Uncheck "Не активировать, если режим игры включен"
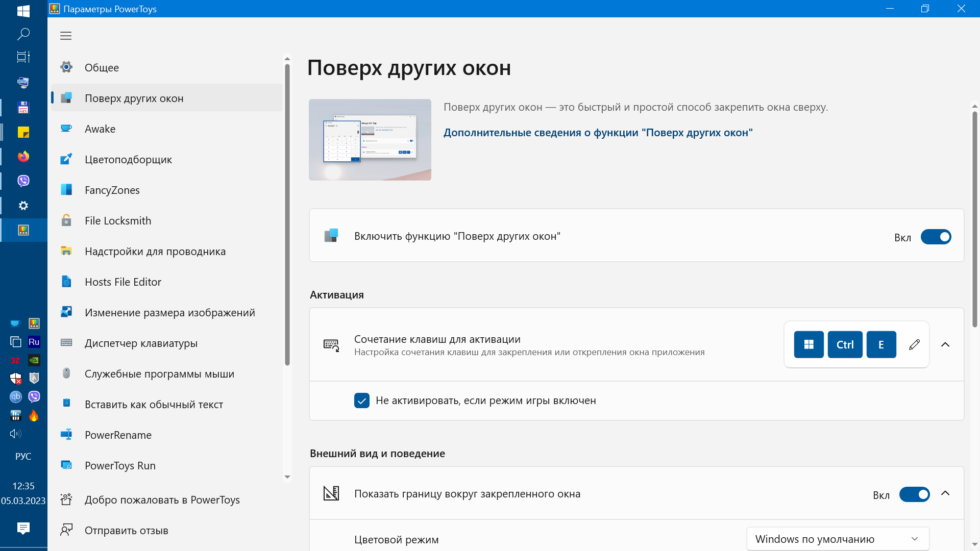 click(362, 400)
